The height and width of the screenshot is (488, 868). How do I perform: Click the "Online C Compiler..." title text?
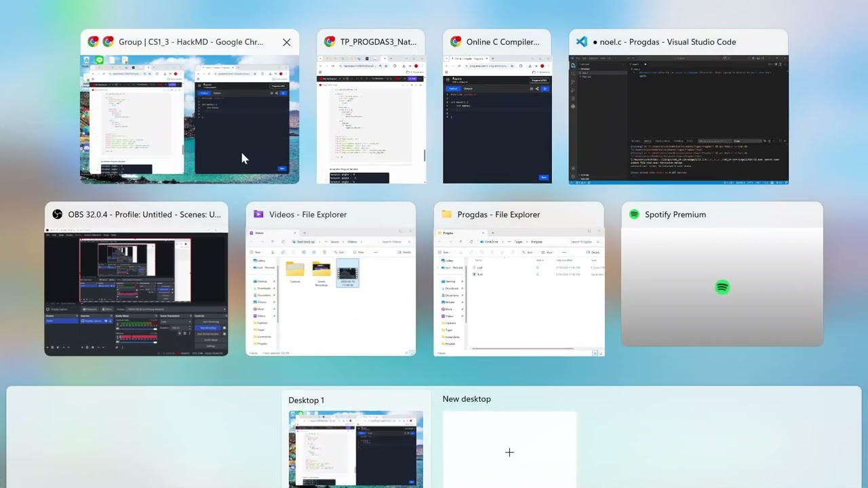click(503, 42)
